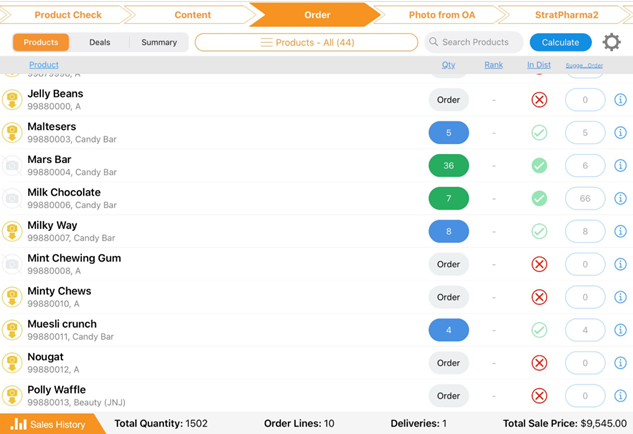Screen dimensions: 633x434
Task: Open info for Polly Waffle
Action: [x=620, y=396]
